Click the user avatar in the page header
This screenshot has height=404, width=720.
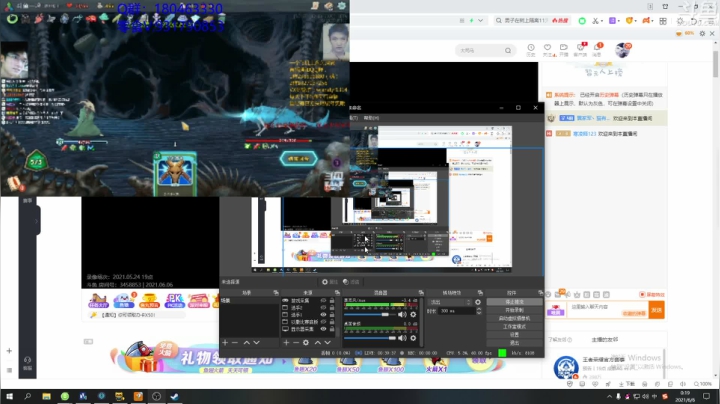622,50
